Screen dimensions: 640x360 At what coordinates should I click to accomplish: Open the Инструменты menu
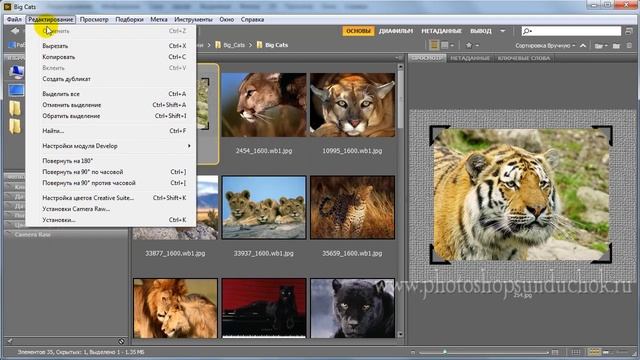click(x=193, y=19)
